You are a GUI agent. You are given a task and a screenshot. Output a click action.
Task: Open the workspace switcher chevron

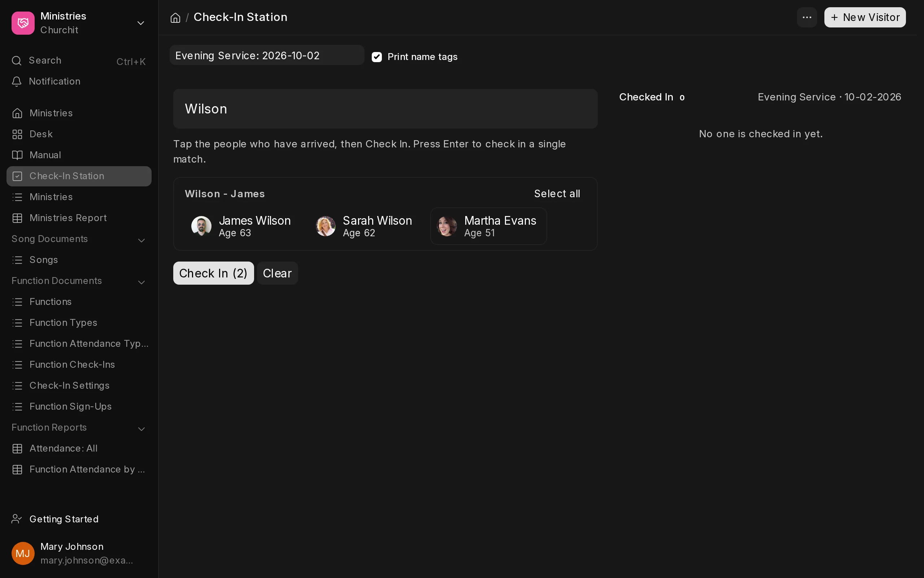click(x=140, y=23)
